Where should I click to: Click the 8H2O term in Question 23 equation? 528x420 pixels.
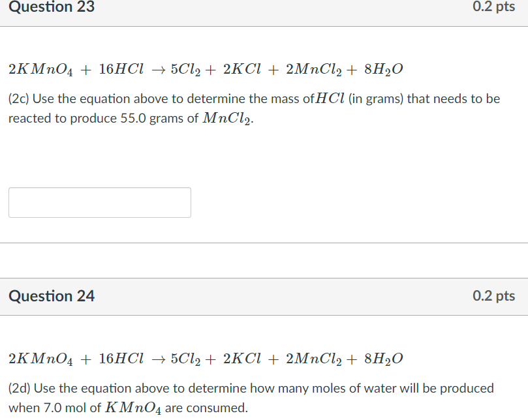tap(384, 69)
